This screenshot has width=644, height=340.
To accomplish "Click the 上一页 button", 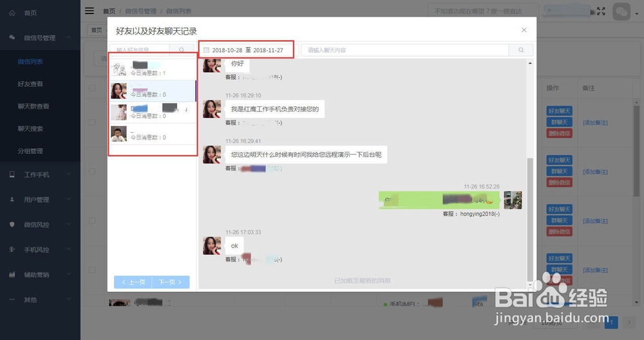I will click(133, 282).
